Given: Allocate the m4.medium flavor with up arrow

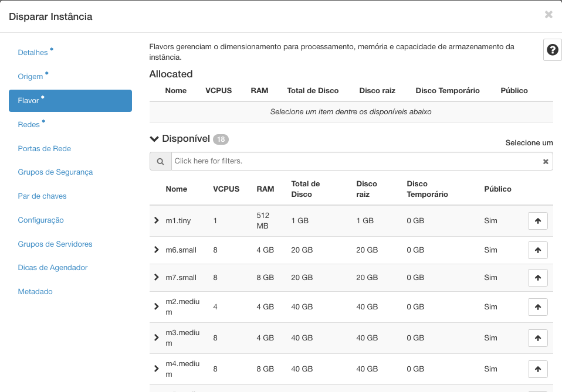Looking at the screenshot, I should click(x=538, y=369).
